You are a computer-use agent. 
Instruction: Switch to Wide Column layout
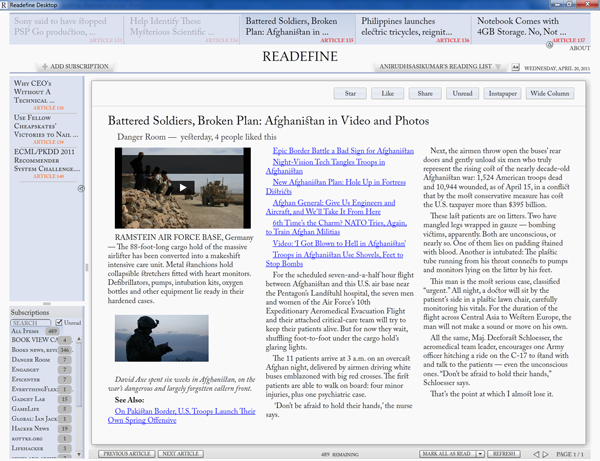pyautogui.click(x=550, y=93)
